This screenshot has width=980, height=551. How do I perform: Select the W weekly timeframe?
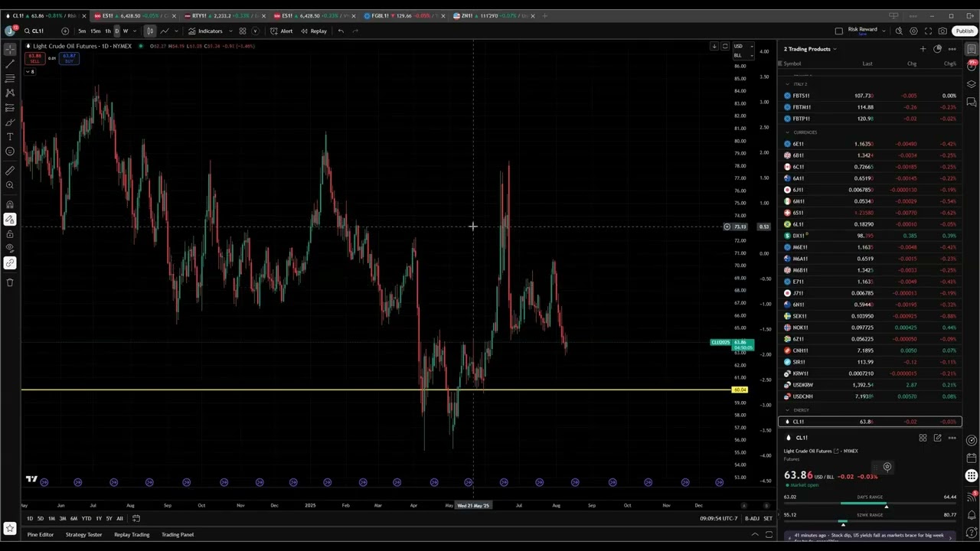click(x=126, y=31)
